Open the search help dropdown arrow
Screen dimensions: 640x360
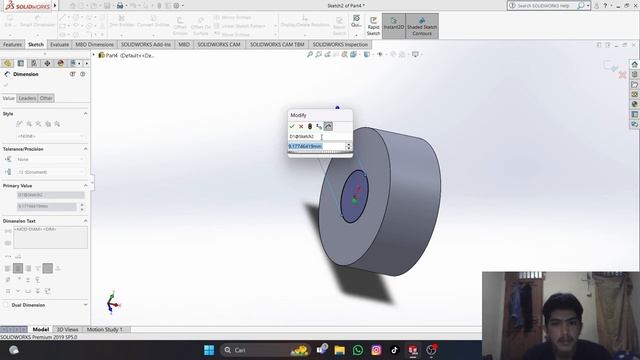(588, 6)
